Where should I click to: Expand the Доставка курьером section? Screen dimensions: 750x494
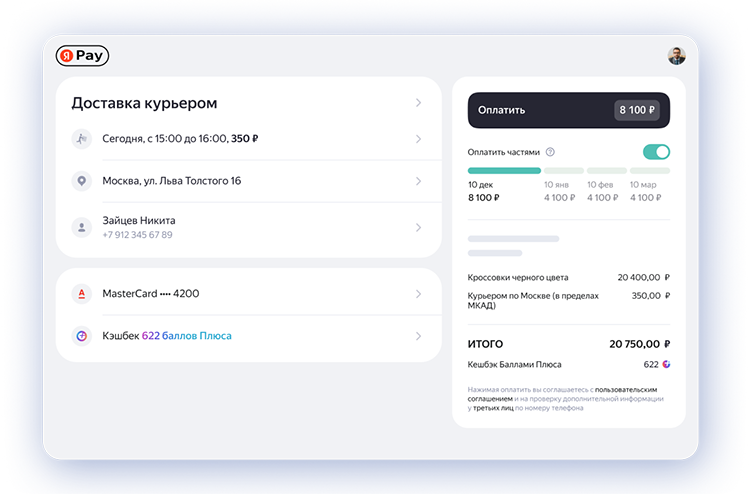pyautogui.click(x=418, y=103)
